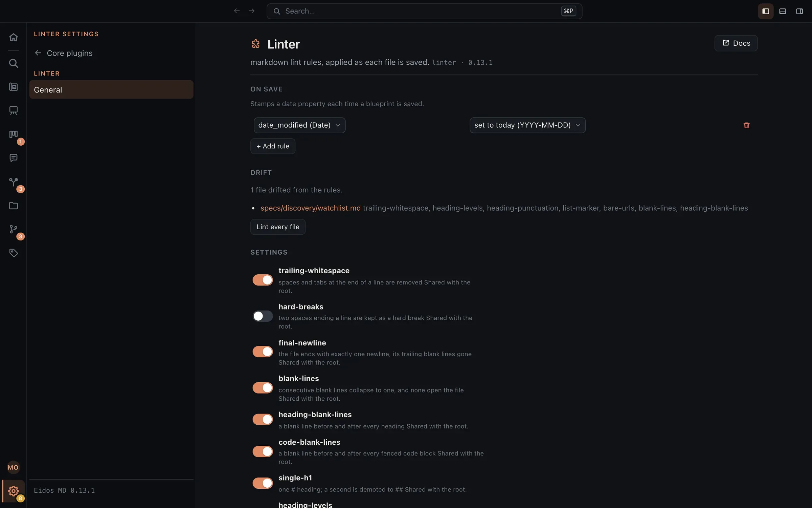The width and height of the screenshot is (812, 508).
Task: Click the + Add rule button
Action: pos(273,146)
